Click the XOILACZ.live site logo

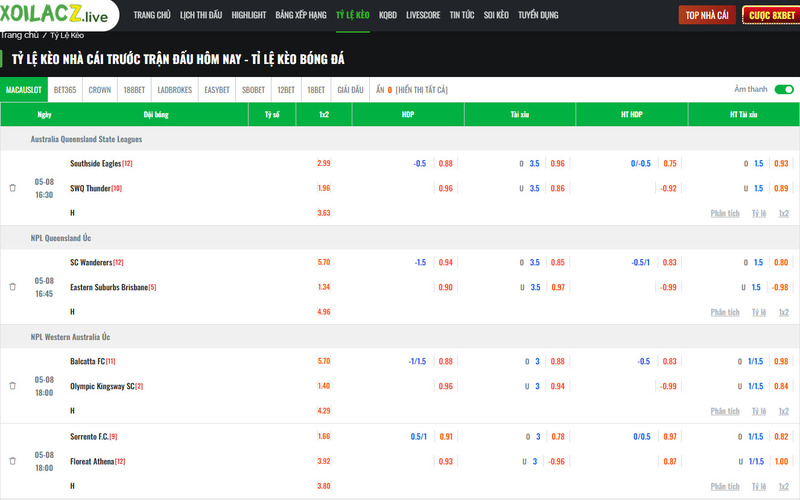54,14
